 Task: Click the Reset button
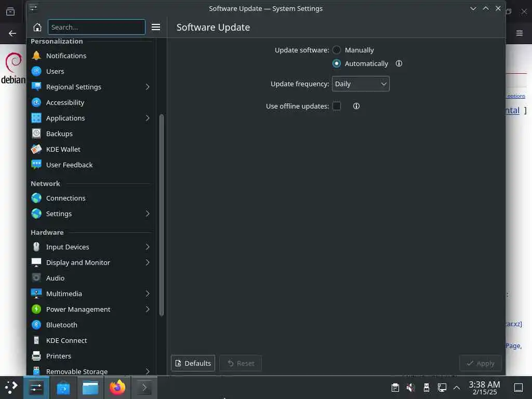[x=241, y=363]
